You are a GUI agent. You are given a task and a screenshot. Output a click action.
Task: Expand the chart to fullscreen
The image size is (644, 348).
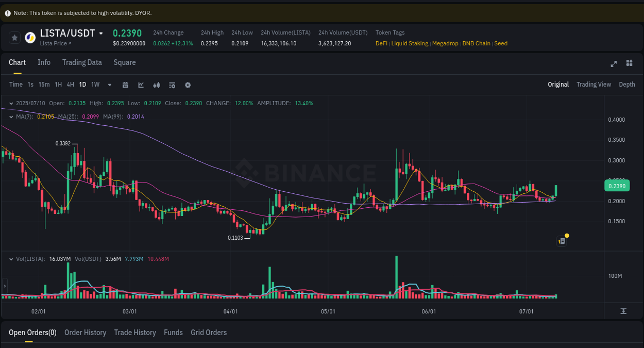[613, 63]
